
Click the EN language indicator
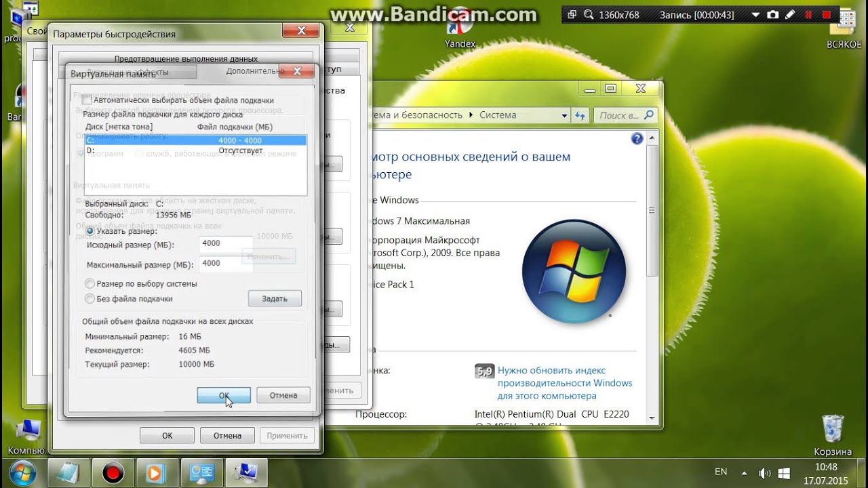click(x=721, y=472)
